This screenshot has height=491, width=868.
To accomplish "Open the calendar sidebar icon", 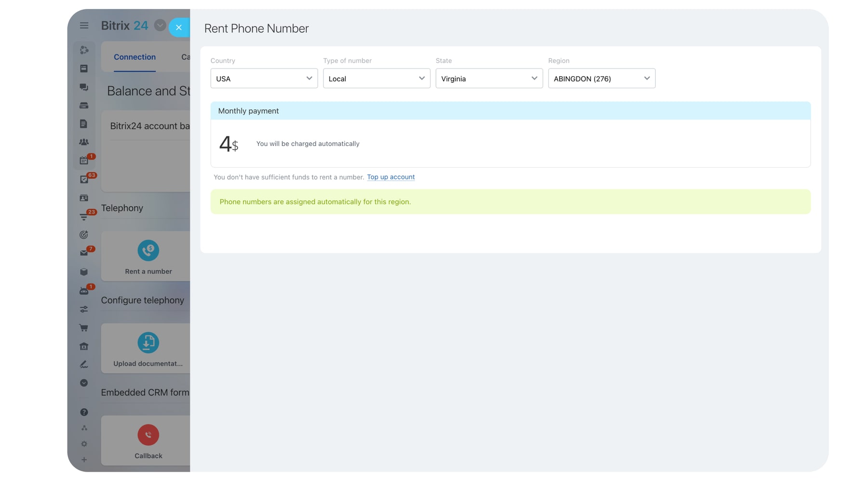I will [x=84, y=160].
